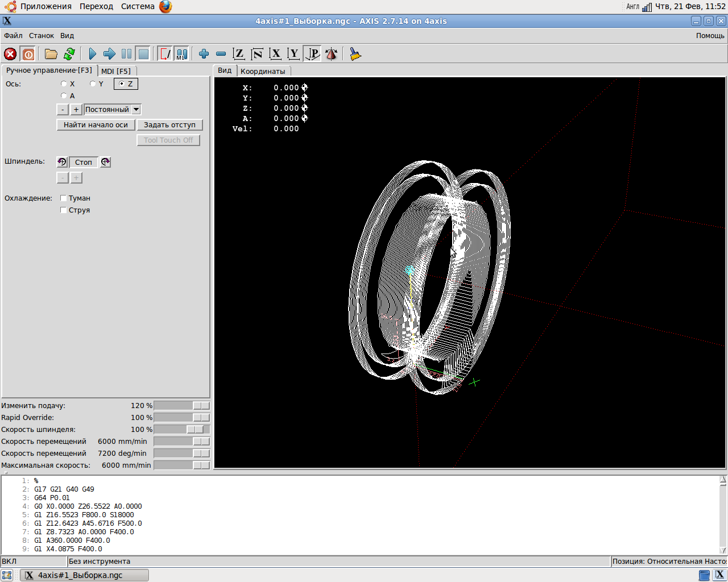728x582 pixels.
Task: Switch to rotated Z view
Action: coord(257,54)
